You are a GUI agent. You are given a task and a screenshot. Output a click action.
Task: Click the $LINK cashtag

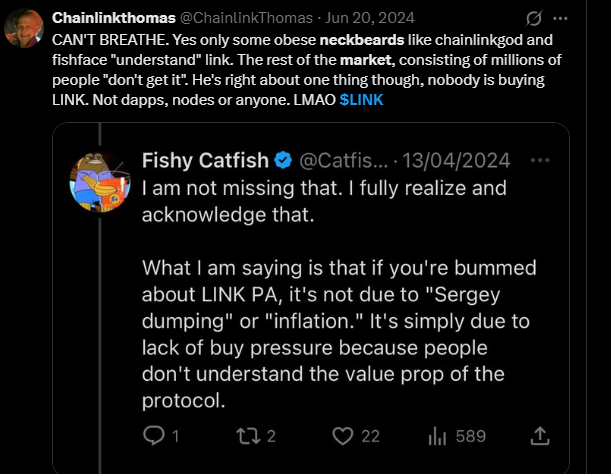pos(359,101)
